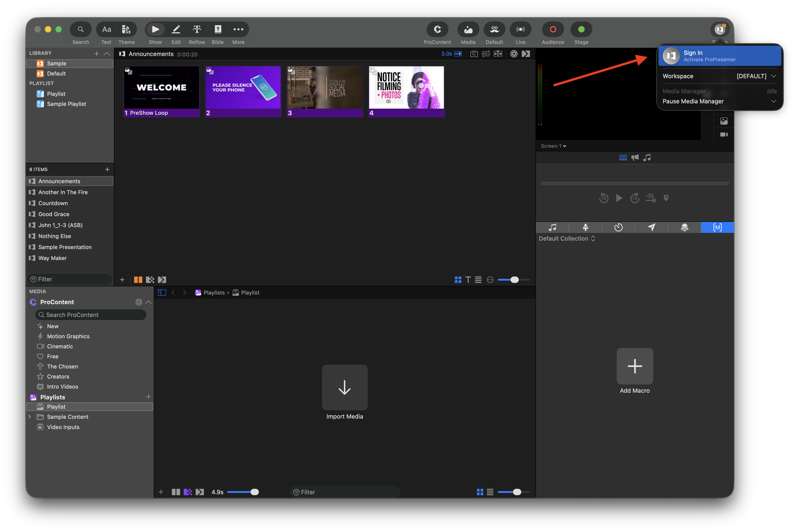Open the Timers tab
The width and height of the screenshot is (800, 532).
click(618, 227)
